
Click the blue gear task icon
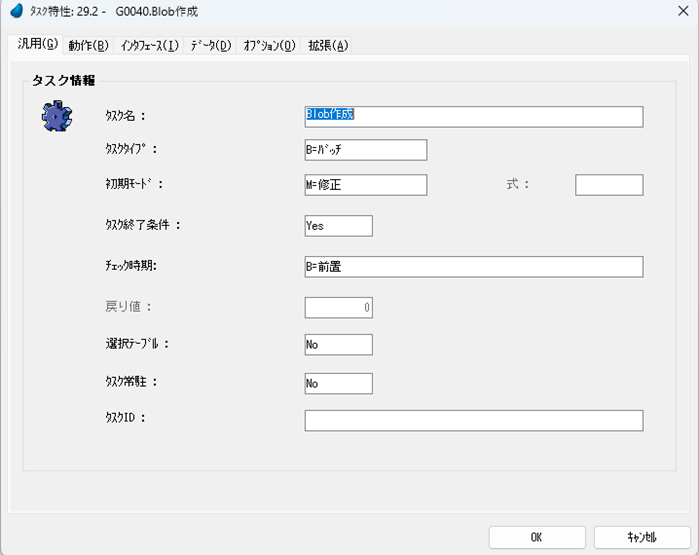pos(56,117)
